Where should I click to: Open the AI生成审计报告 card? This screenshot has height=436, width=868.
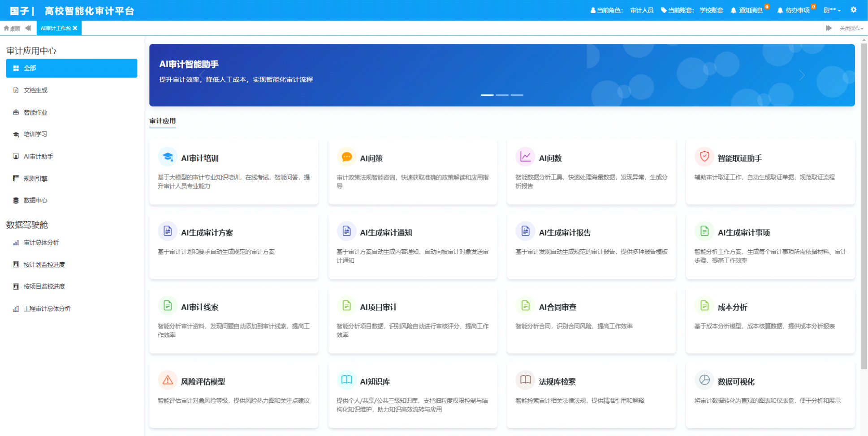click(591, 246)
